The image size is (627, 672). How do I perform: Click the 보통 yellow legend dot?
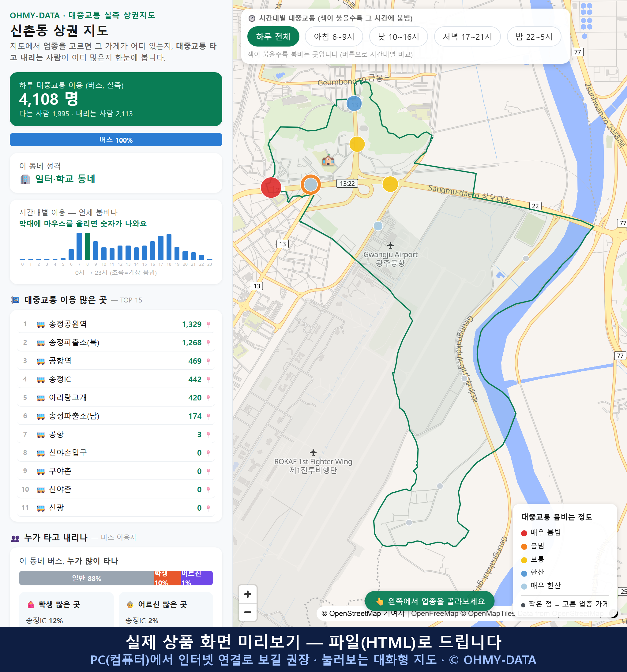pos(524,560)
